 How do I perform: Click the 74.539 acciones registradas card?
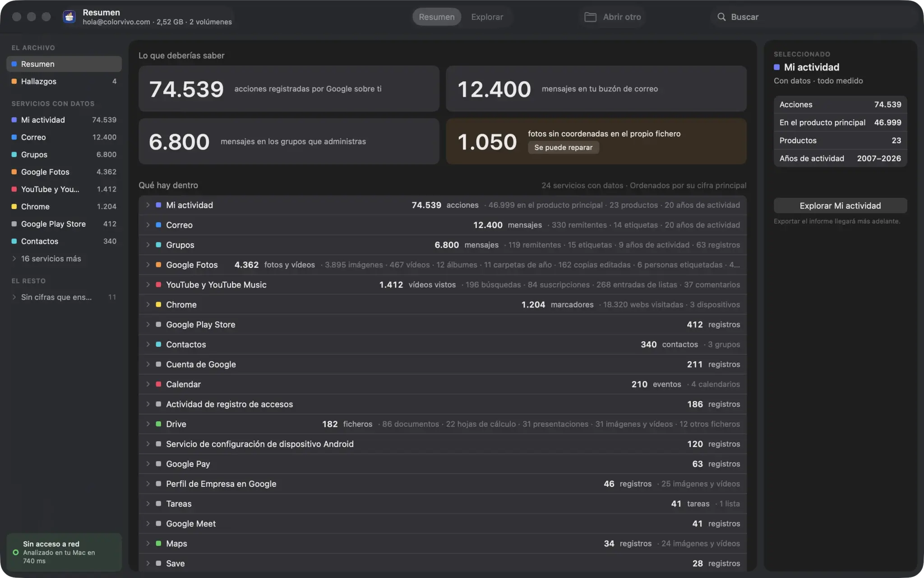[289, 89]
